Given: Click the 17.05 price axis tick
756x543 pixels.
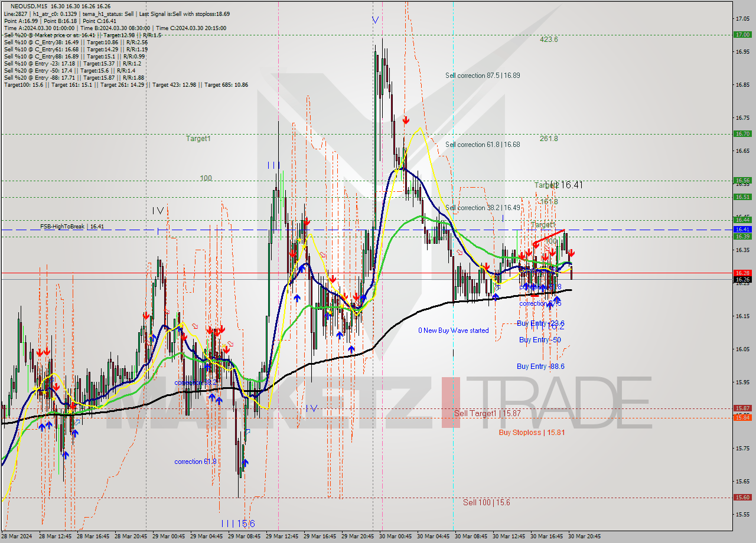Looking at the screenshot, I should 742,18.
